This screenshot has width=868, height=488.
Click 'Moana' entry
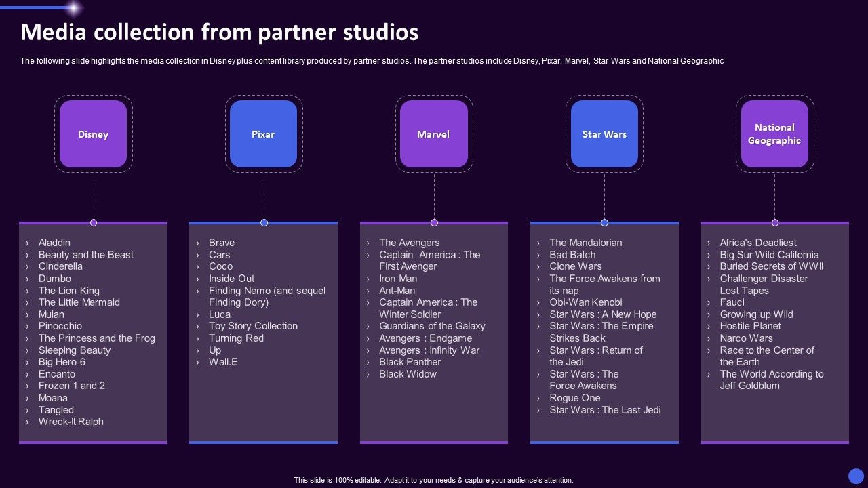(x=53, y=398)
